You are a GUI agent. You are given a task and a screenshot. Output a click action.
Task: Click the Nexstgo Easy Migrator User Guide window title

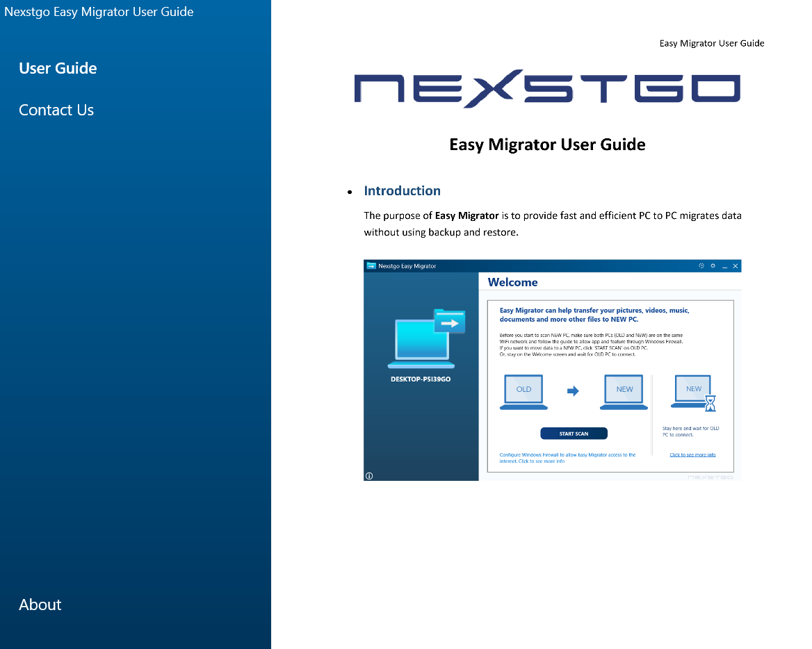coord(99,12)
